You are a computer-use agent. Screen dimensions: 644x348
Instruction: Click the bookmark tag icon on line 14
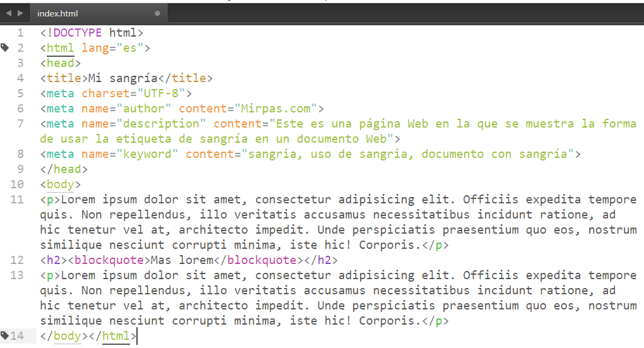(x=5, y=335)
